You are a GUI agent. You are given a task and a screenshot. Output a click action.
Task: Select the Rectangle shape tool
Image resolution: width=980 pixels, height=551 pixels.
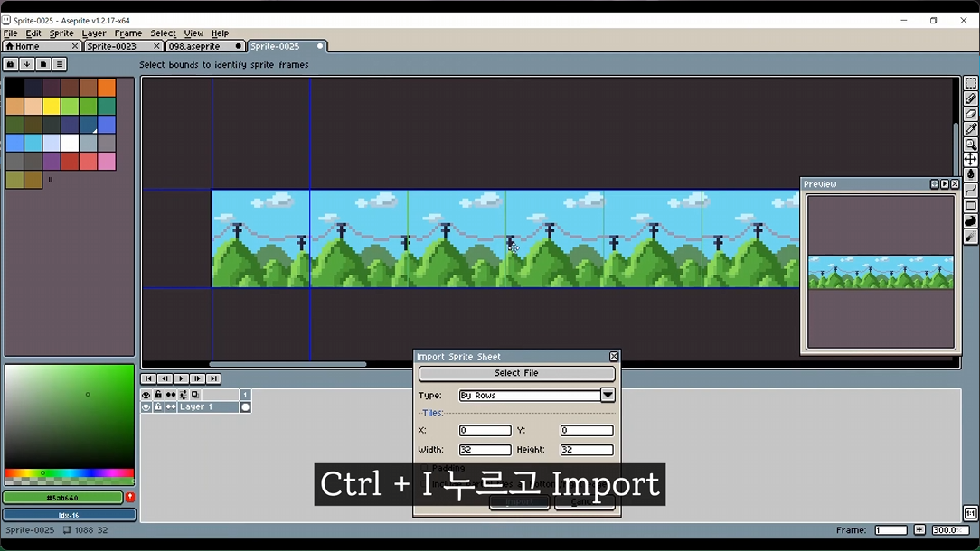click(970, 206)
